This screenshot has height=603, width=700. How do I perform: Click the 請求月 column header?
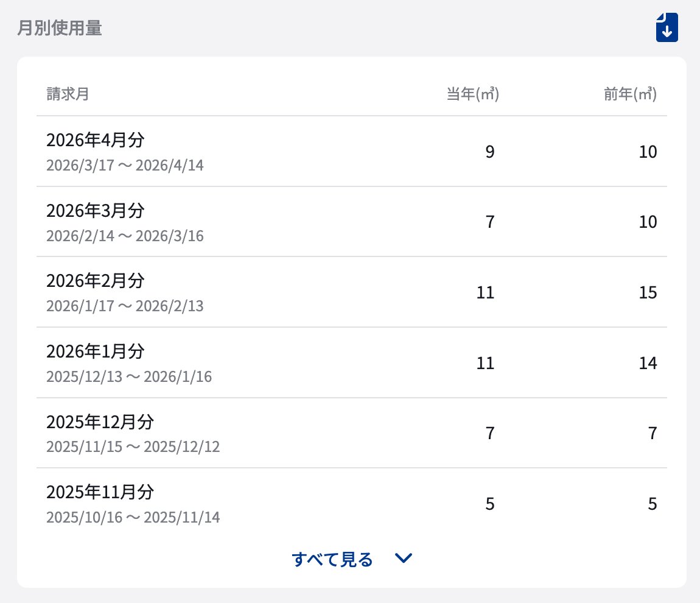[x=68, y=94]
